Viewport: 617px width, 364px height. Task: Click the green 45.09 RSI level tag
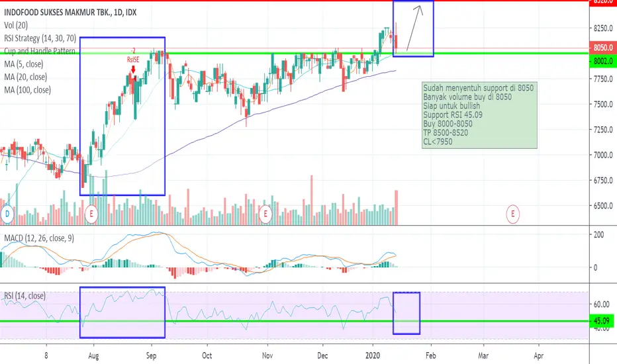click(x=603, y=321)
